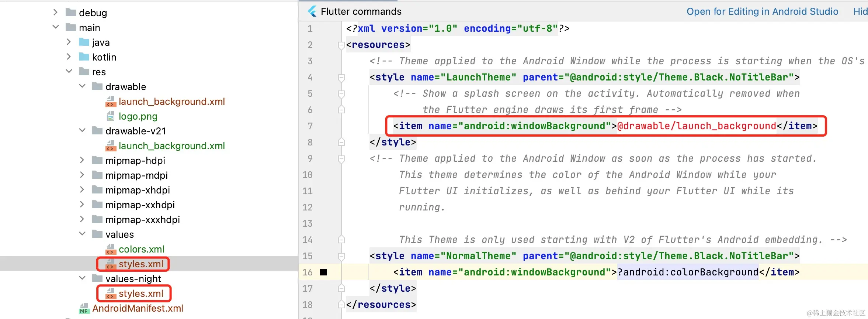Viewport: 868px width, 319px height.
Task: Click the black color swatch on line 16
Action: [323, 272]
